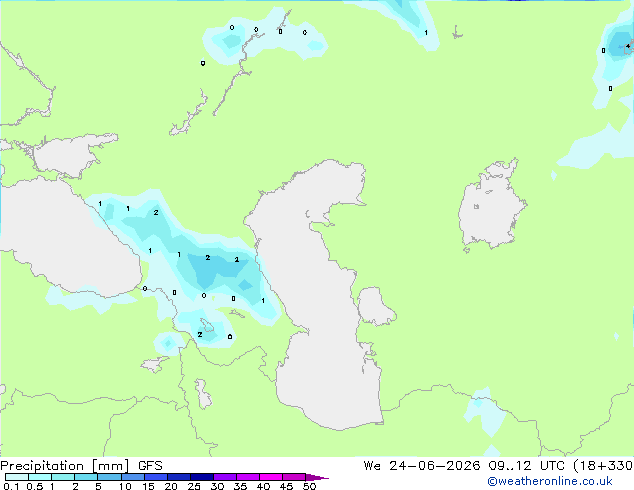Click the 30–35 mm purple legend swatch
Screen dimensions: 634x490
pos(225,477)
